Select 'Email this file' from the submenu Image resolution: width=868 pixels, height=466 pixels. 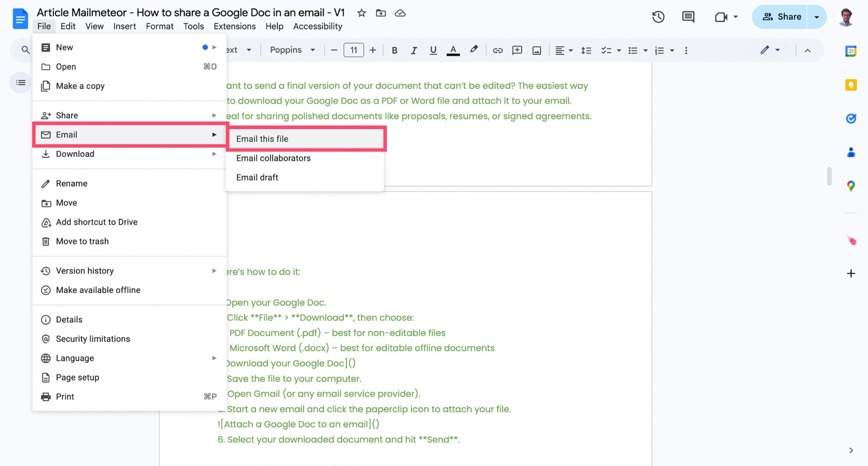click(x=263, y=139)
